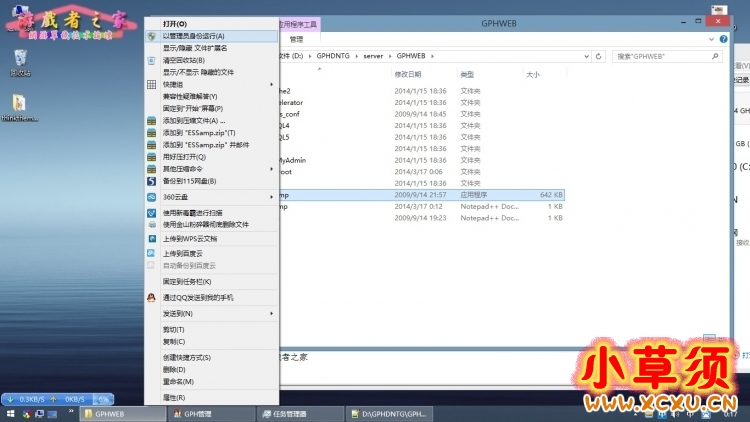Click 上传到WPS云文档 icon entry
This screenshot has width=750, height=422.
151,239
